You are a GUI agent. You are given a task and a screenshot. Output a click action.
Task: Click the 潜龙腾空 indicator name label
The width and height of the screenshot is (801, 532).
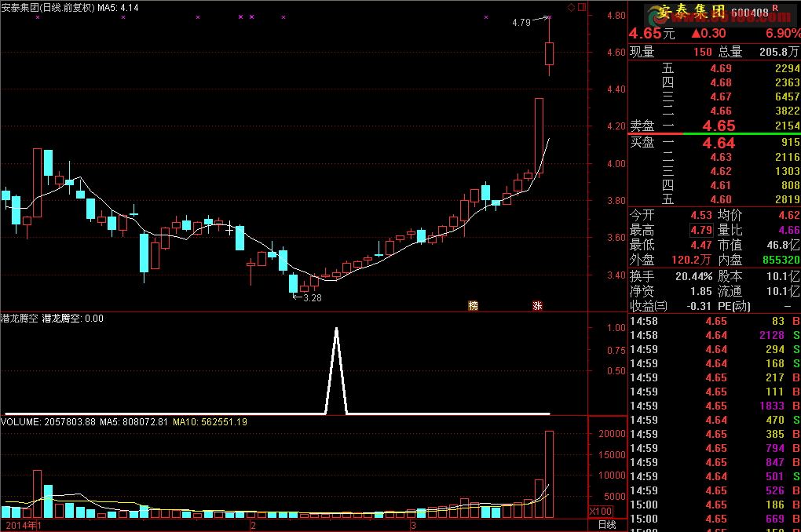(x=20, y=319)
